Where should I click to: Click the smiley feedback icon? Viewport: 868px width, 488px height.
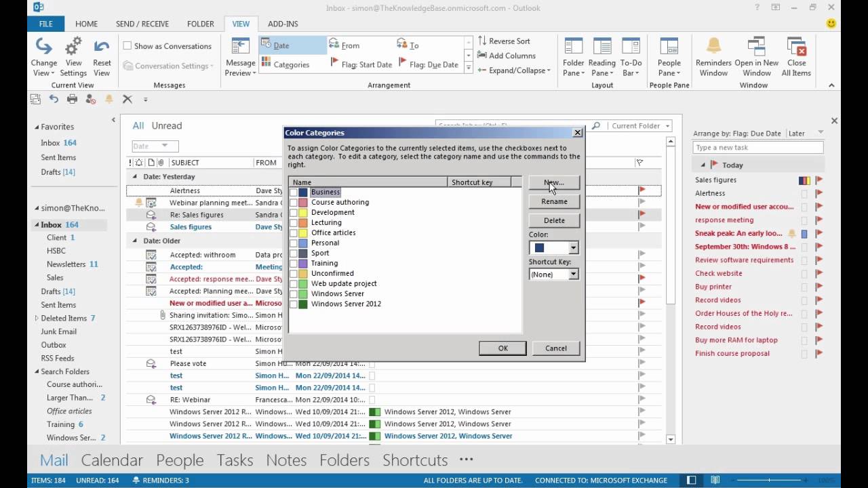tap(831, 24)
